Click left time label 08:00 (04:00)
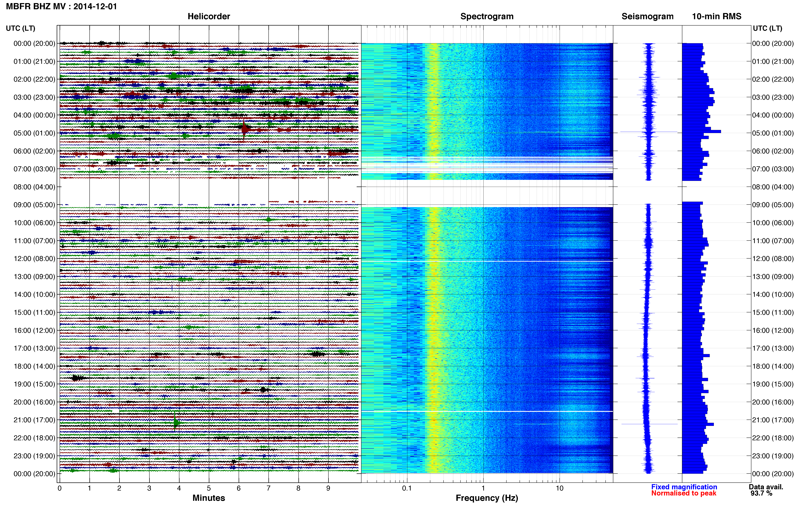The width and height of the screenshot is (812, 508). point(34,187)
